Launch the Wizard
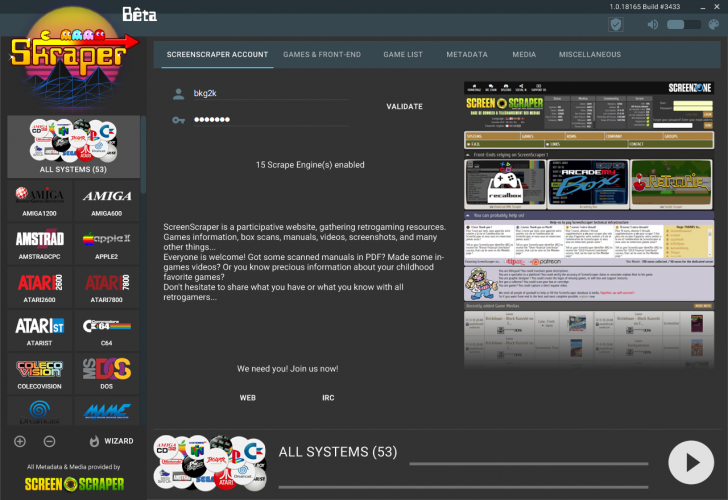The height and width of the screenshot is (500, 728). [111, 441]
